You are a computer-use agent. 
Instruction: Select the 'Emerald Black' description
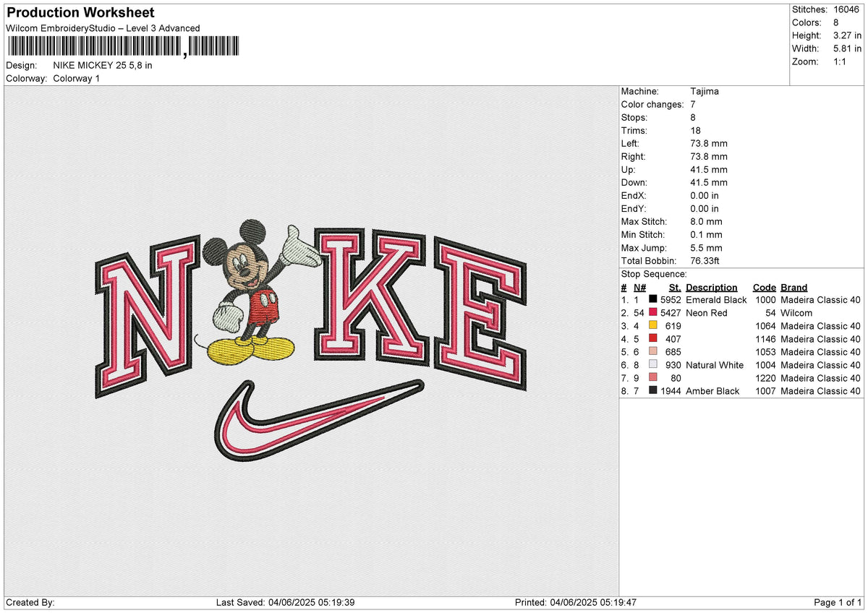pos(716,300)
